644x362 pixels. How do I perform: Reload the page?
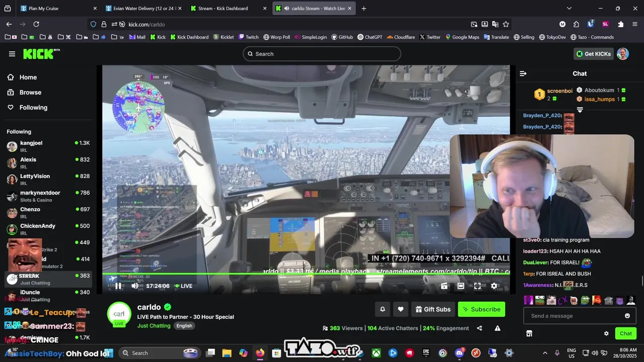36,24
